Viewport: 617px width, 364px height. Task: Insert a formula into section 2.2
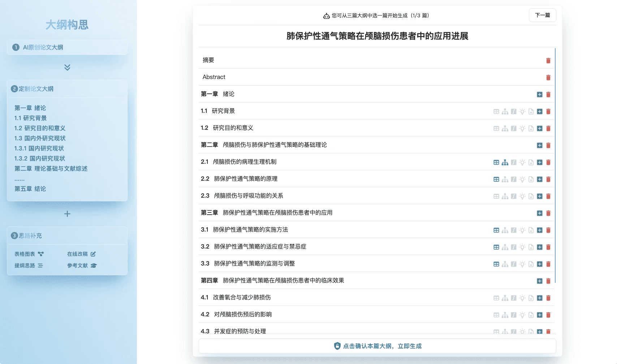point(514,179)
